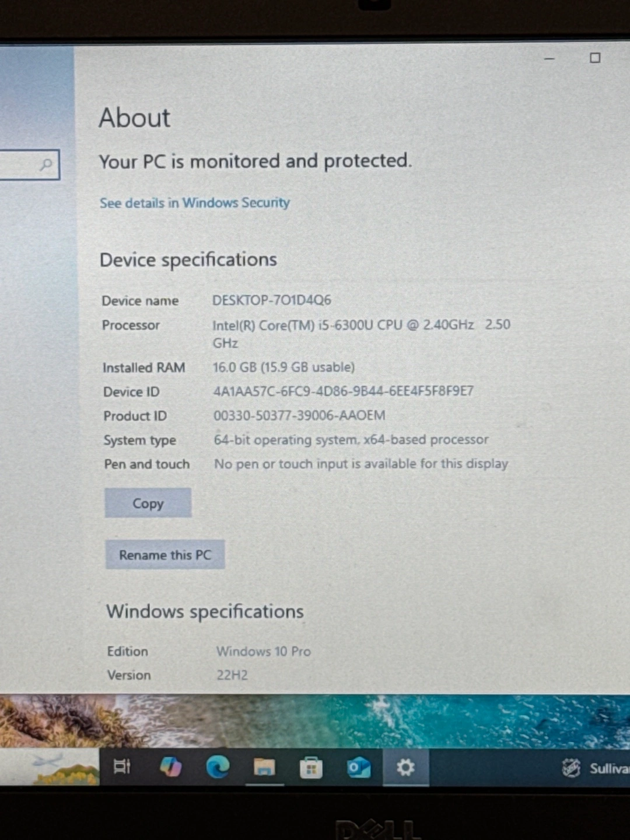Image resolution: width=630 pixels, height=840 pixels.
Task: Maximize the Settings window
Action: coord(595,58)
